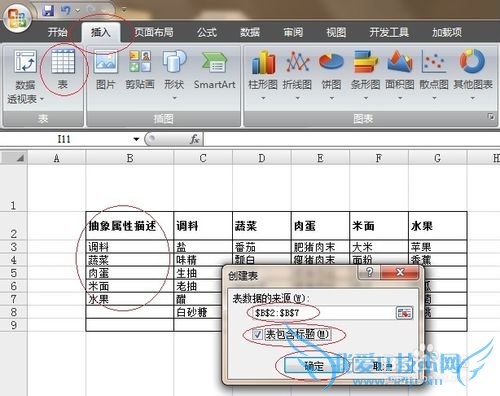
Task: Select cell '肥猪肉末'
Action: click(x=320, y=247)
